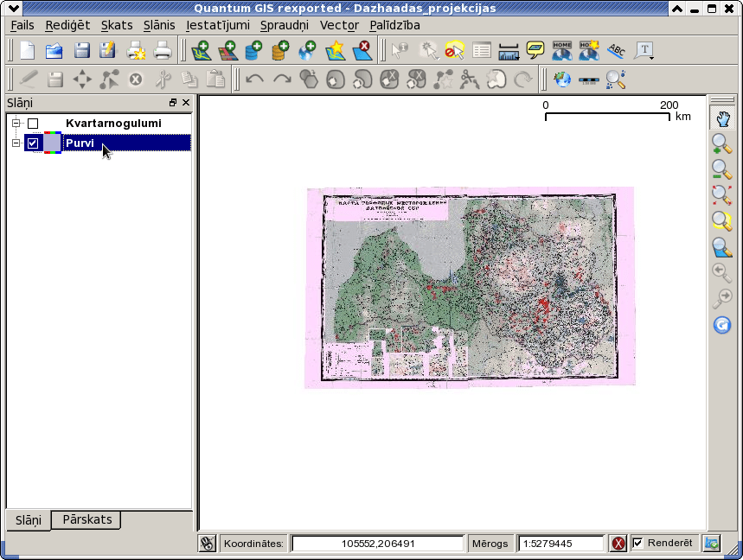Click the Zoom In magnifier icon
The image size is (743, 560).
(722, 144)
